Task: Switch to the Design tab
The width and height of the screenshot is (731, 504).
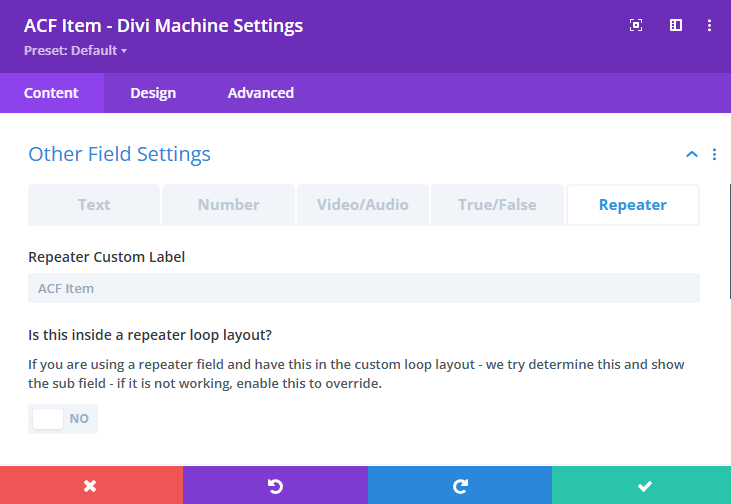Action: point(153,93)
